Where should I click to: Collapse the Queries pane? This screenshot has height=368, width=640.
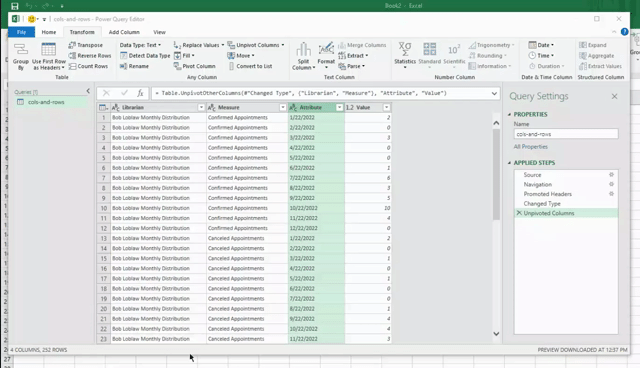tap(88, 91)
